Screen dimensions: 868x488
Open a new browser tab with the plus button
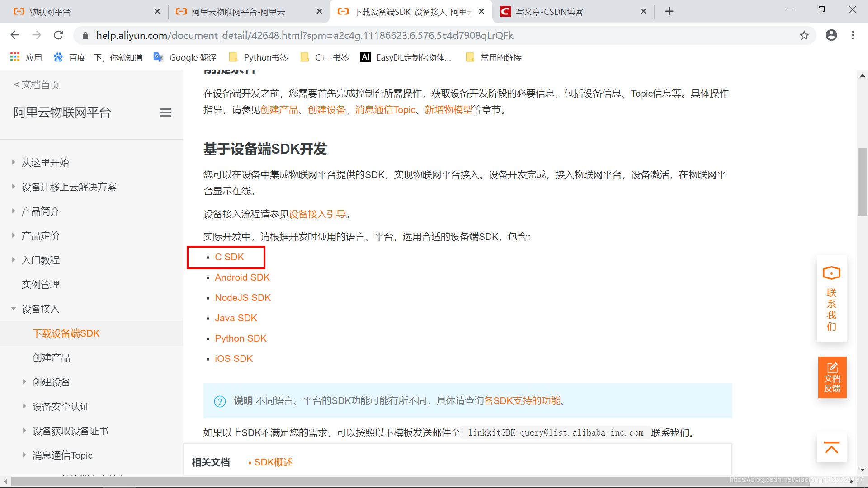(669, 11)
